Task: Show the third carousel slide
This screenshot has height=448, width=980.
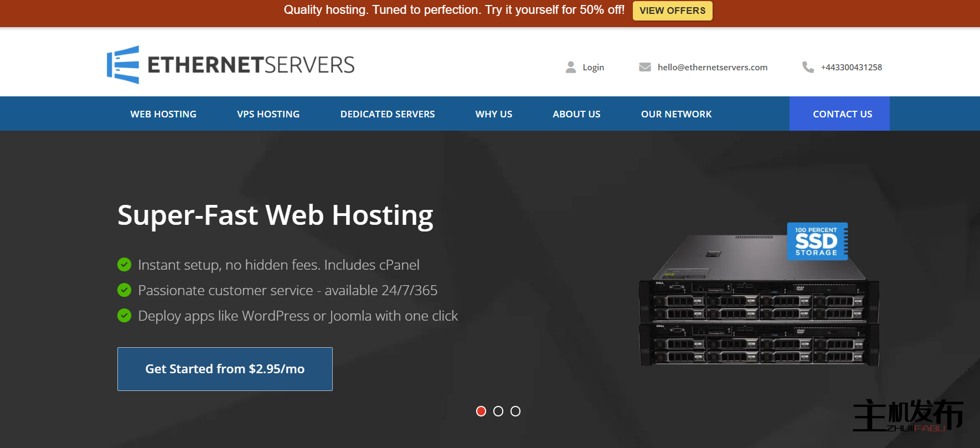Action: (x=515, y=411)
